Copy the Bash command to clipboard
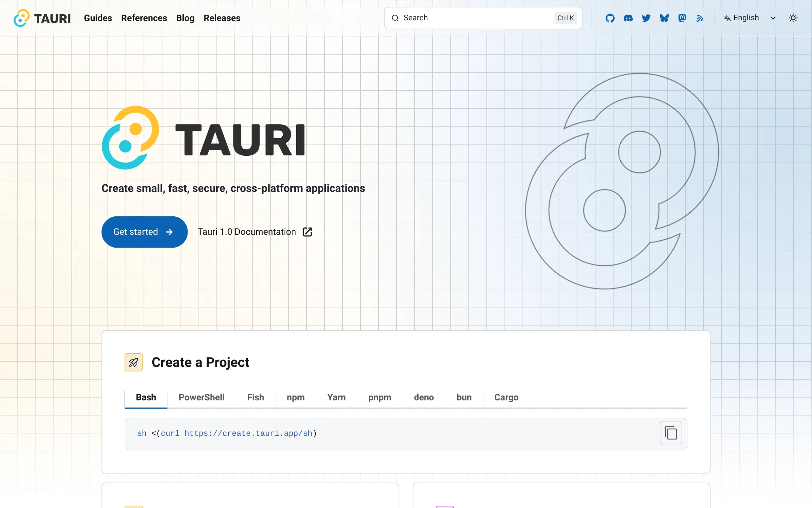This screenshot has height=508, width=812. point(671,433)
